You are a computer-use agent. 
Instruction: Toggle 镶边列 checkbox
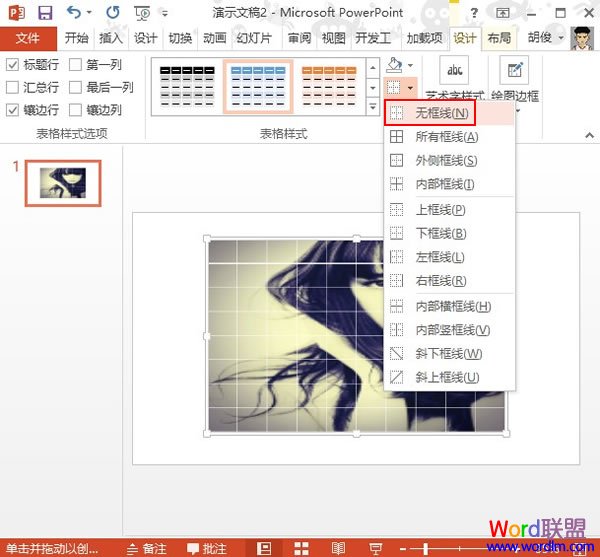point(75,110)
